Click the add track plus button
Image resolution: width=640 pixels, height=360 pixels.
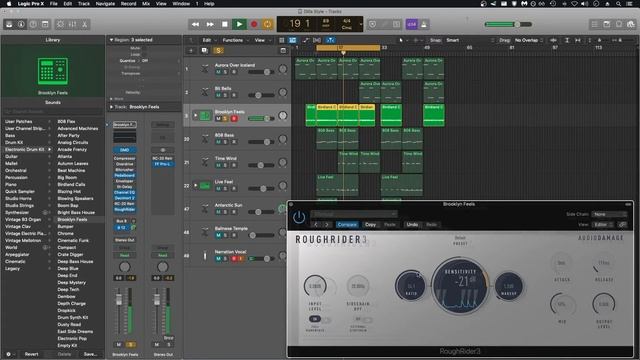click(191, 51)
